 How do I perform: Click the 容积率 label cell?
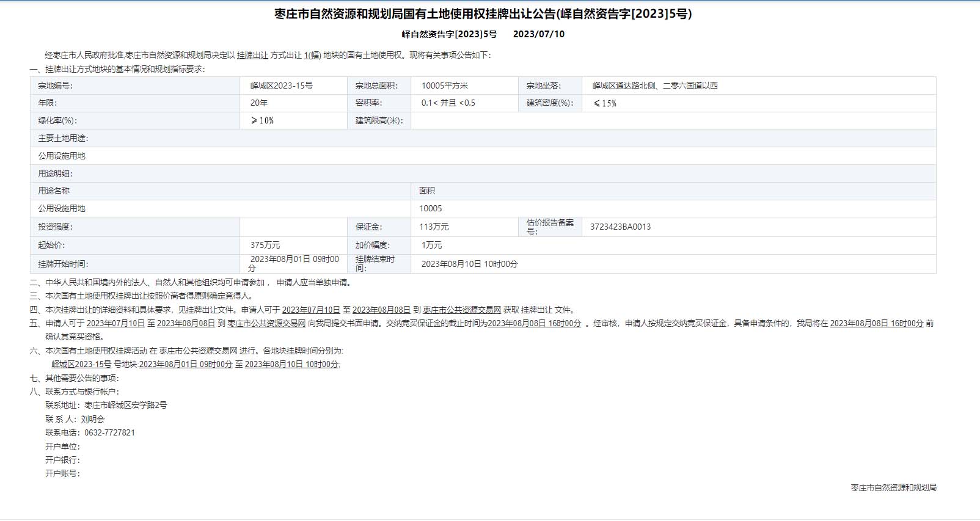coord(379,103)
